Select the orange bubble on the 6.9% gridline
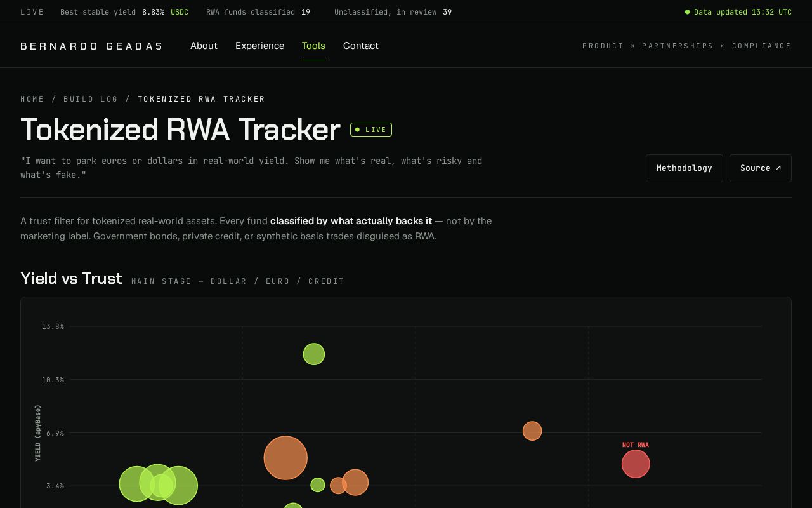 532,431
